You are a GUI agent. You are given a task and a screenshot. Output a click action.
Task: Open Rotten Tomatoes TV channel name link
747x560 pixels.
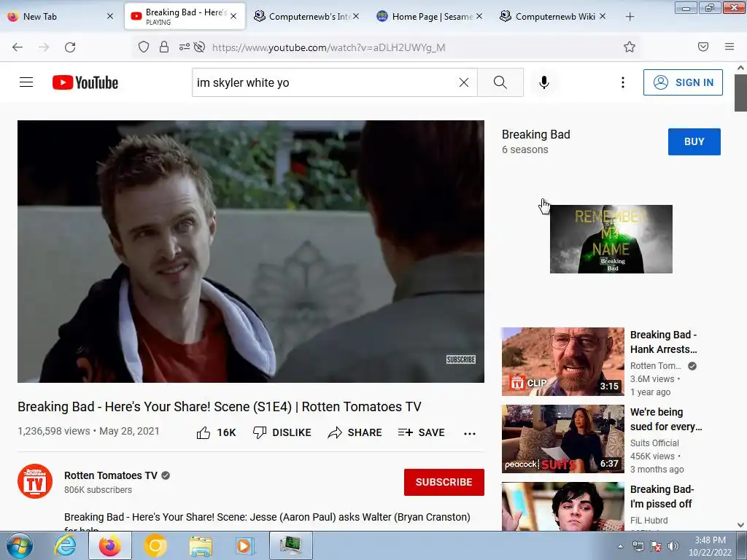click(x=111, y=475)
